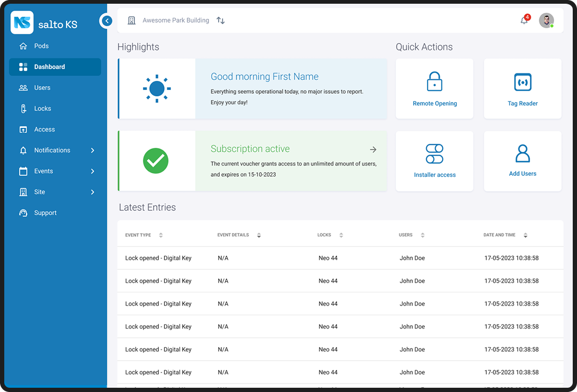Open the Support page link
The width and height of the screenshot is (577, 392).
45,213
